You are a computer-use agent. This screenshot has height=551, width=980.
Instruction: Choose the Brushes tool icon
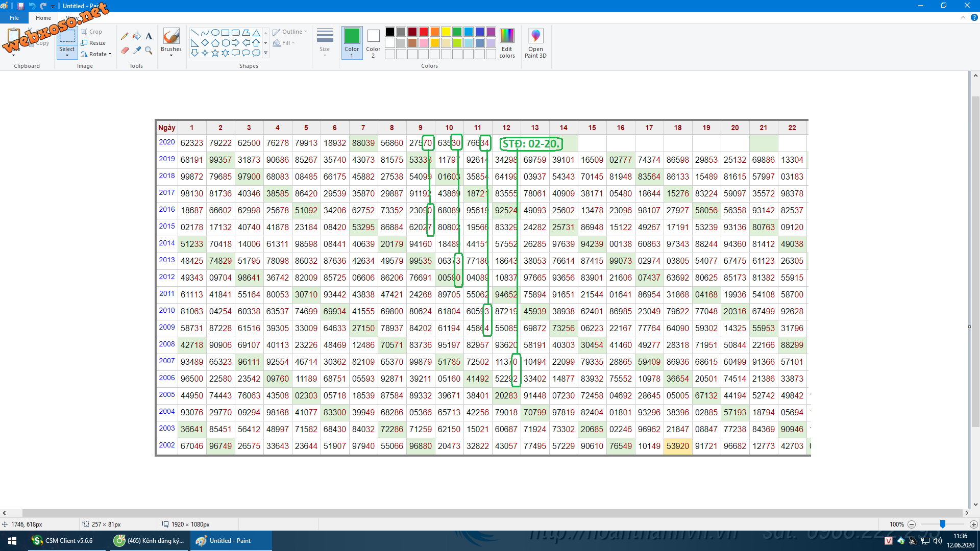pos(171,36)
